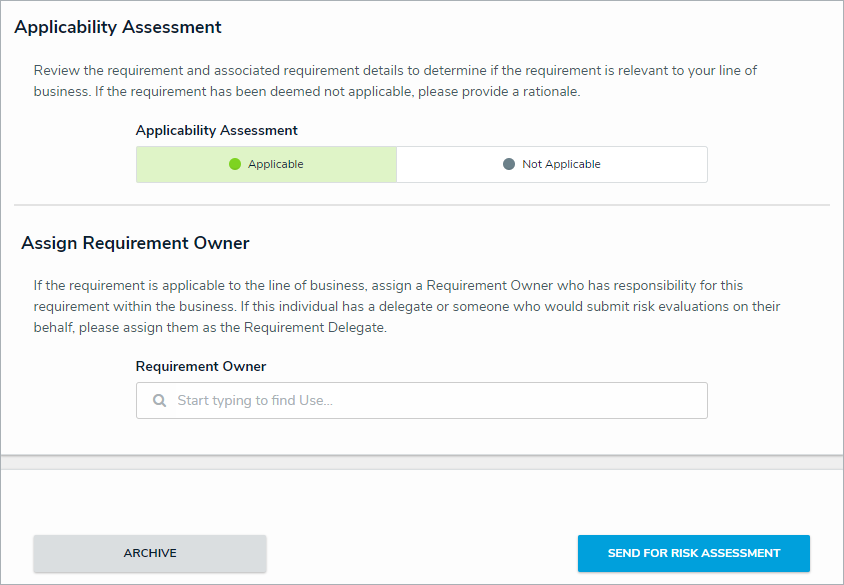The height and width of the screenshot is (585, 844).
Task: Click the gray status dot beside Not Applicable
Action: (509, 163)
